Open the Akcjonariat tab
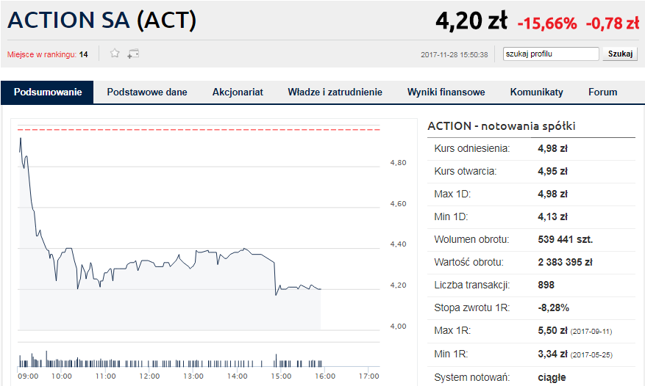 coord(237,92)
